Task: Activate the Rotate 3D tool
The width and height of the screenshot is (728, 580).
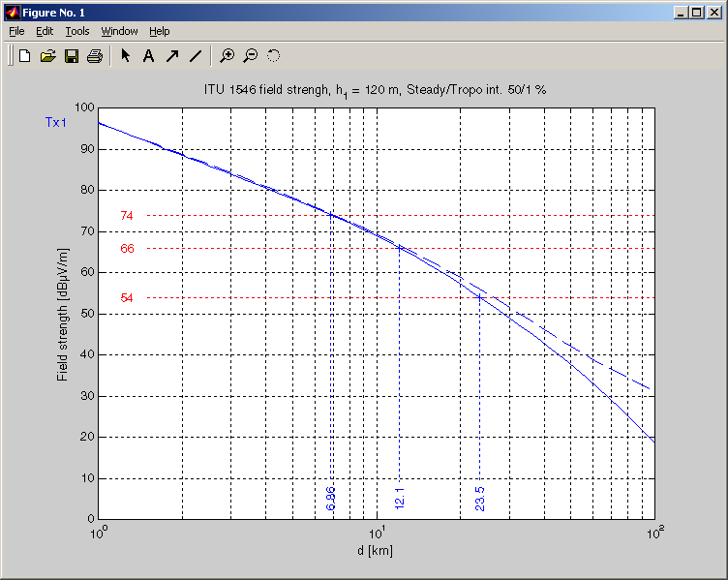Action: click(273, 56)
